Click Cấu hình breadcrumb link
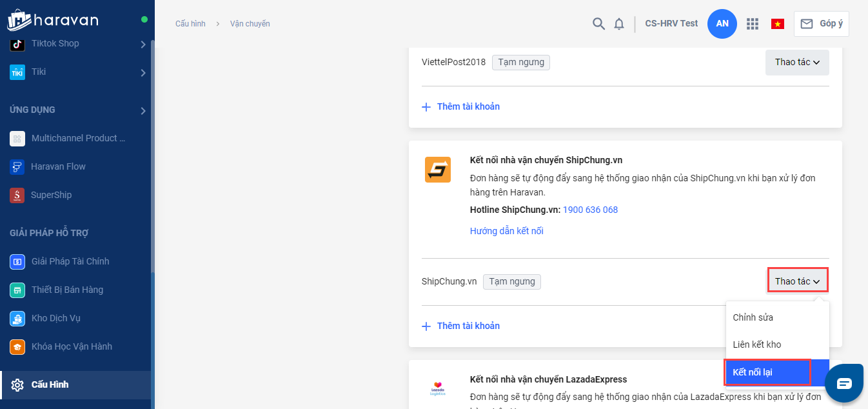Screen dimensions: 868x409 point(190,24)
